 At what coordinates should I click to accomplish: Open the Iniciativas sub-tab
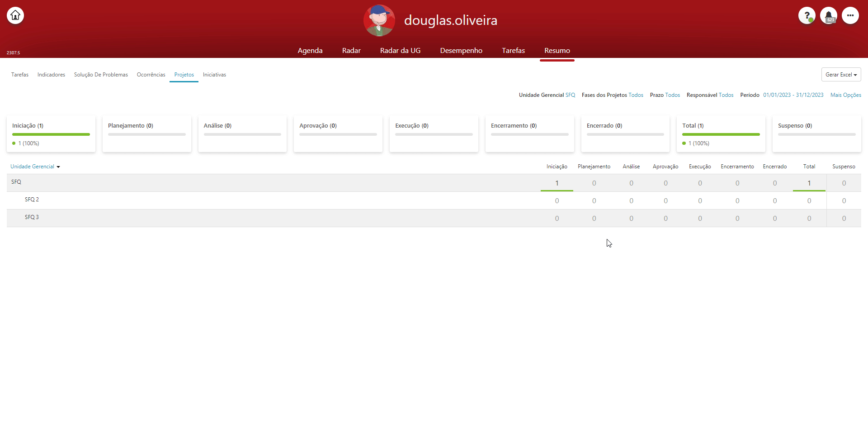(x=214, y=75)
